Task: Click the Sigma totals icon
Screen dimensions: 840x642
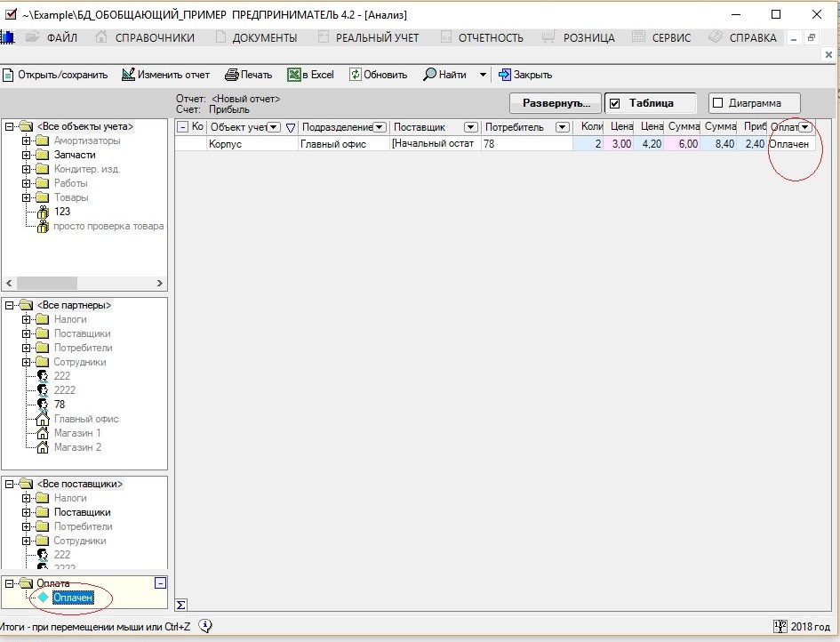Action: [181, 605]
